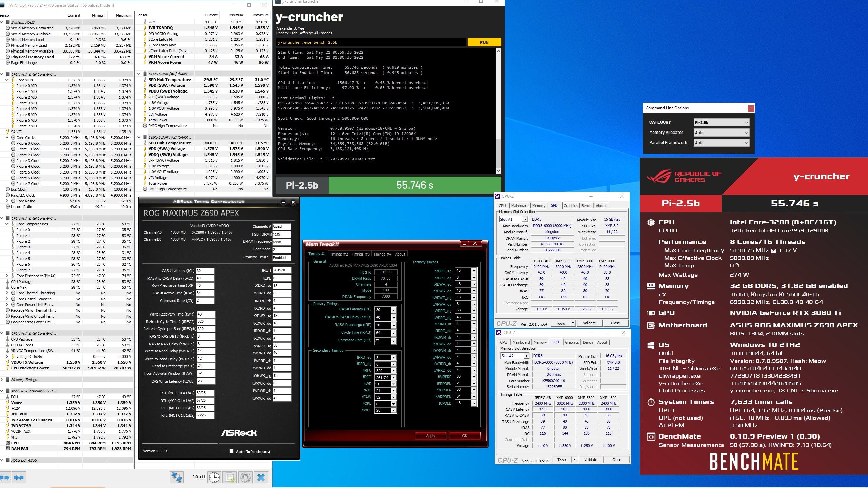Viewport: 868px width, 488px height.
Task: Click the HWiNFO64 title bar app icon
Action: [x=3, y=5]
